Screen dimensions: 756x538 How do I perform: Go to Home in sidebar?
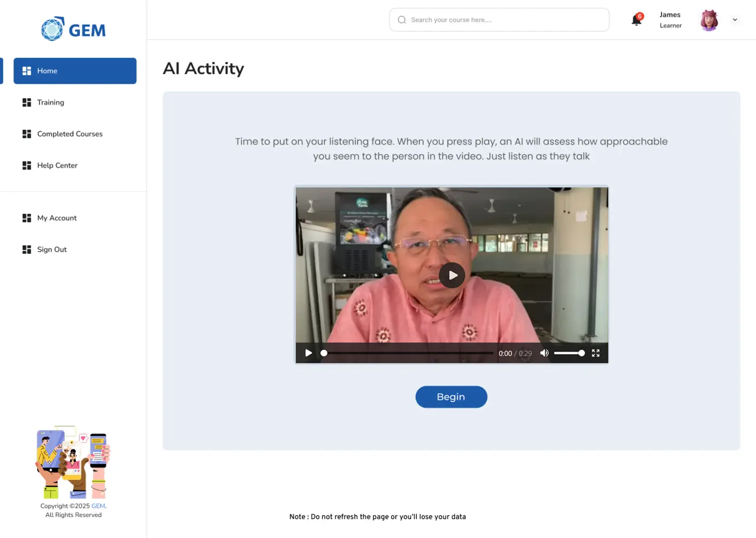point(75,71)
